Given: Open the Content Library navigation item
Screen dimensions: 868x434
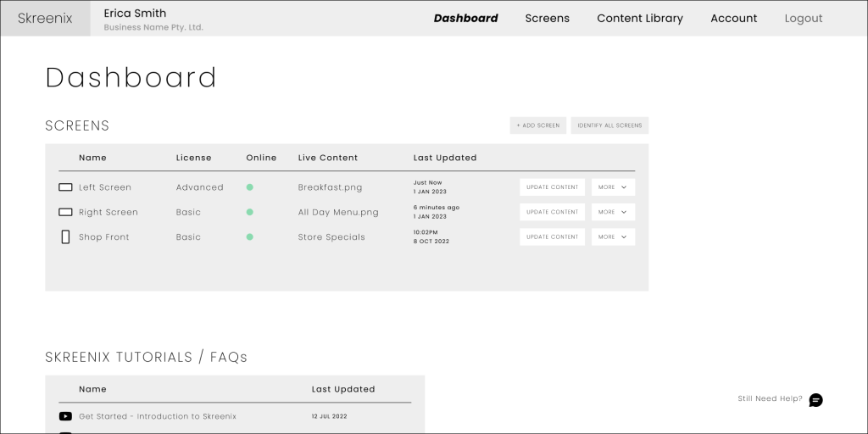Looking at the screenshot, I should click(x=639, y=18).
